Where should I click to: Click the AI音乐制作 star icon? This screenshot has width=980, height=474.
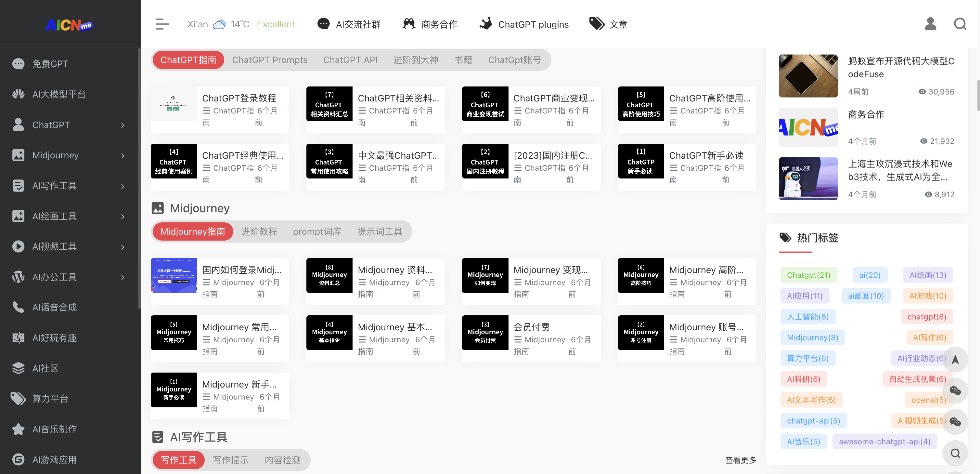click(18, 429)
